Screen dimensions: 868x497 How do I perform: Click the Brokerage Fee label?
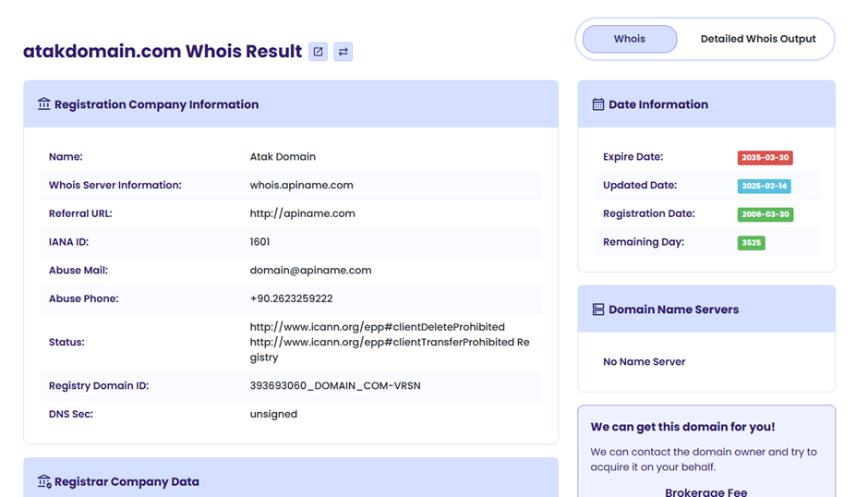(705, 491)
